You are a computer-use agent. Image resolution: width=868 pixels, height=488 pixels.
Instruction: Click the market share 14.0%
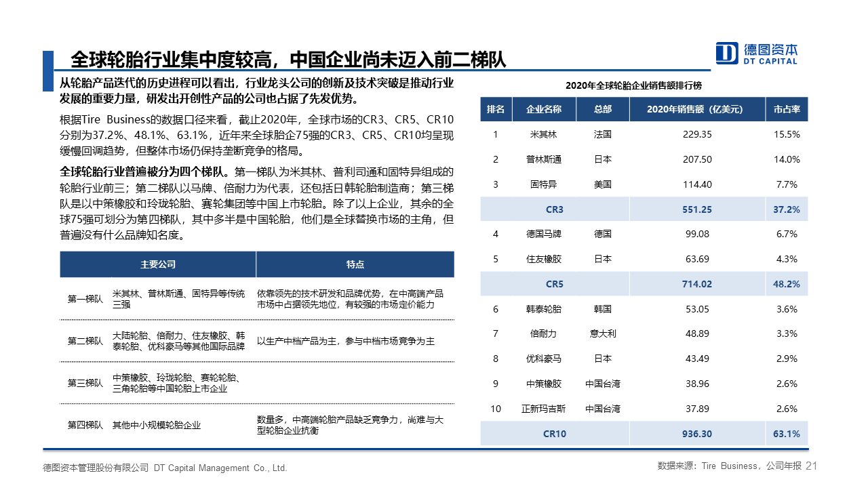tap(787, 159)
